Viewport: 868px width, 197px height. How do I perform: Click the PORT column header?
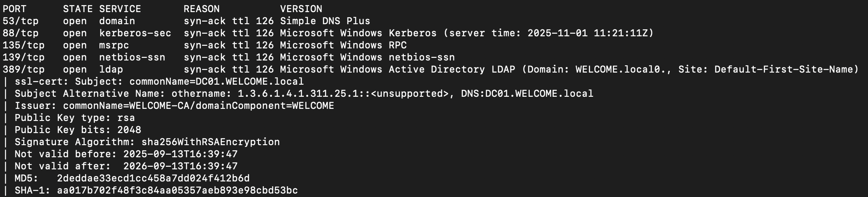(14, 9)
